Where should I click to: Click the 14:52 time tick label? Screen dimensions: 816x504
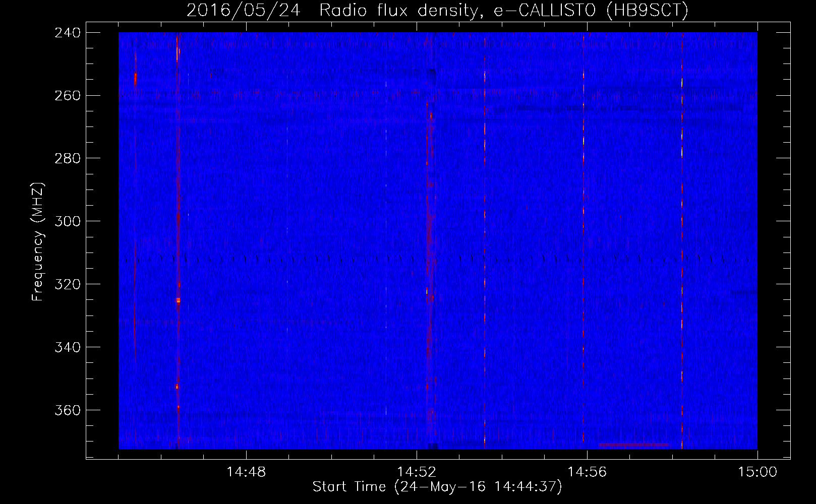(x=417, y=472)
